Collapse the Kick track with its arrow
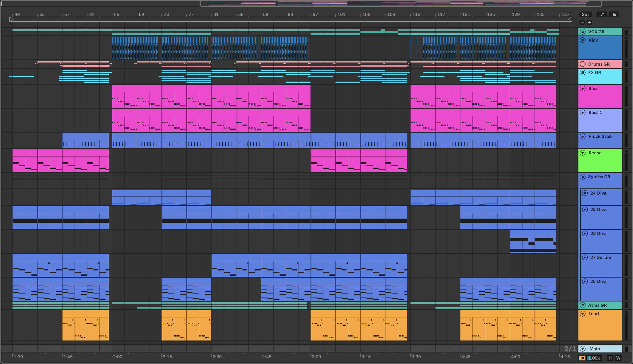 [583, 40]
